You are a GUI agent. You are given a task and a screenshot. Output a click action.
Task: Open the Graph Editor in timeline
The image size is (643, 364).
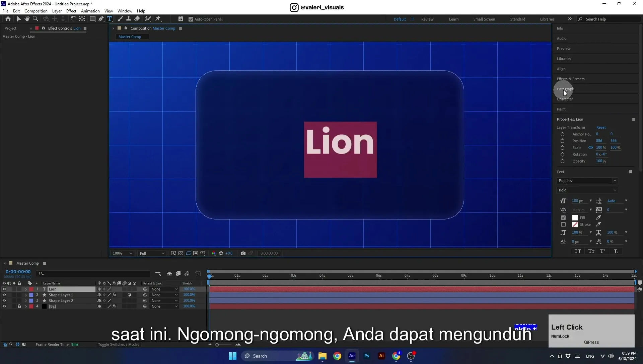tap(198, 274)
